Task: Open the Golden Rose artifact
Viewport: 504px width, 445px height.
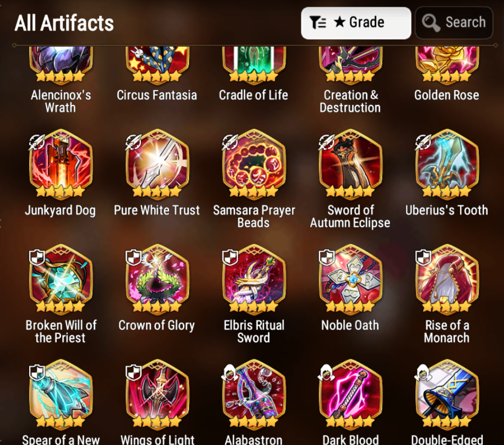Action: (x=447, y=64)
